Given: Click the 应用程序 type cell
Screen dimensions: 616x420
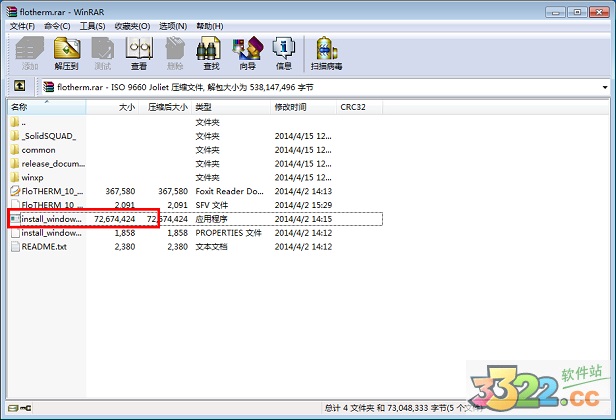Looking at the screenshot, I should [211, 219].
